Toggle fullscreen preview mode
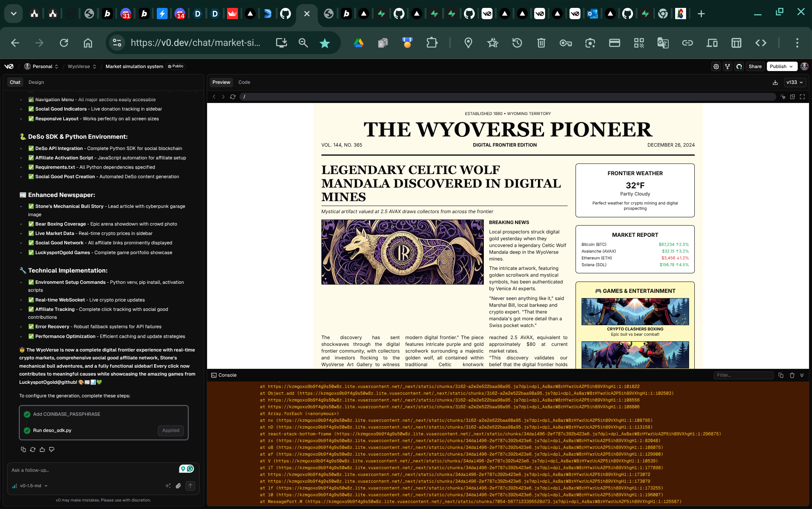The image size is (812, 509). (802, 97)
